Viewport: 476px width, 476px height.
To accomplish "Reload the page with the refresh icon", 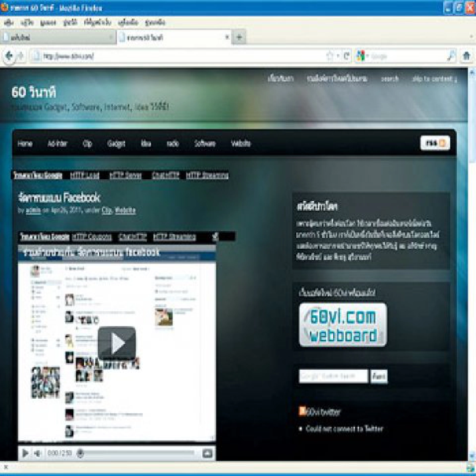I will 346,56.
